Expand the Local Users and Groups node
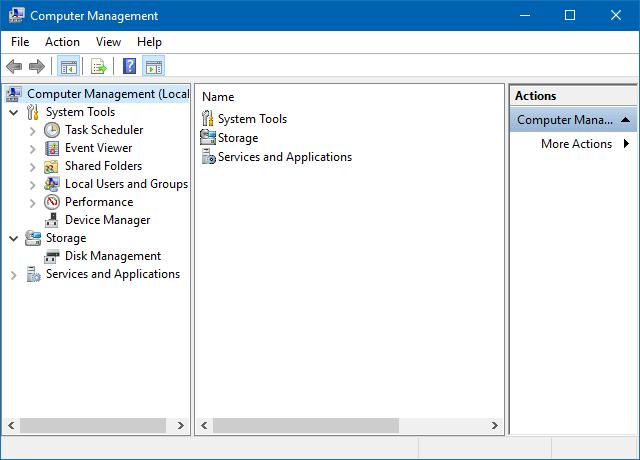640x460 pixels. coord(33,184)
